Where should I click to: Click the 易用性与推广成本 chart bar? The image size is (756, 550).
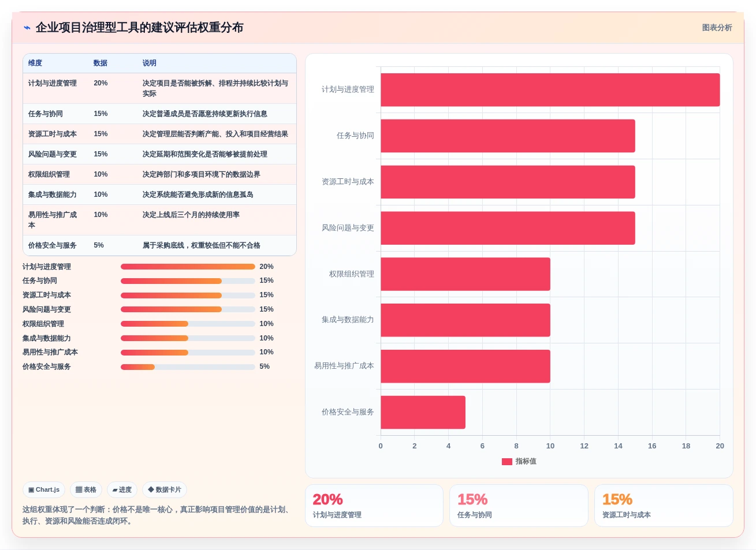tap(465, 366)
